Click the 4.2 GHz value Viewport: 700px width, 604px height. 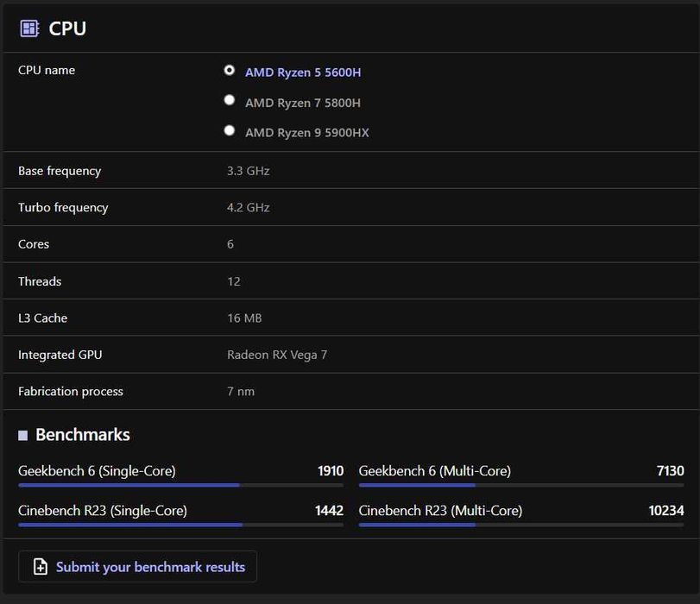click(249, 208)
